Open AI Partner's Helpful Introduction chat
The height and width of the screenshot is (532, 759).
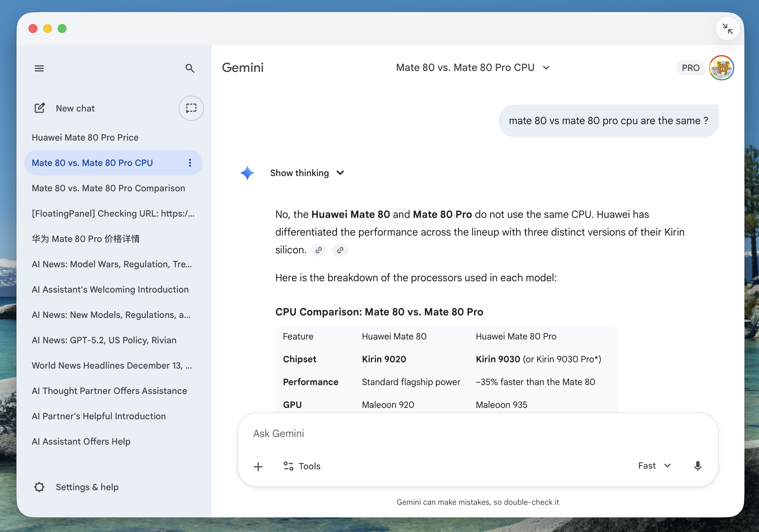(x=113, y=416)
